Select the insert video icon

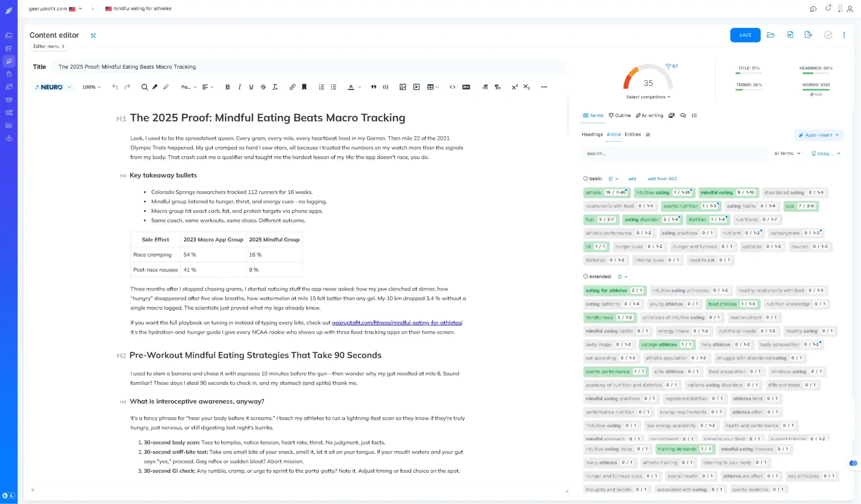coord(416,87)
